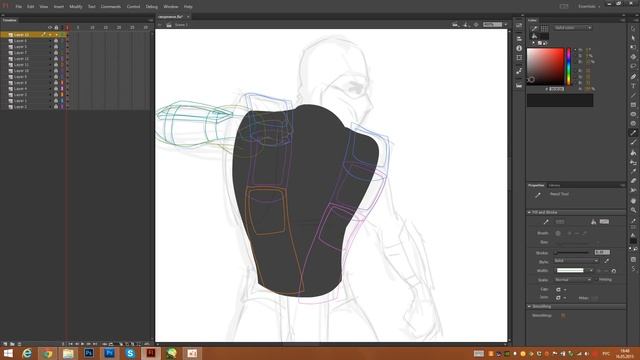
Task: Collapse the Smoothing section
Action: [529, 306]
